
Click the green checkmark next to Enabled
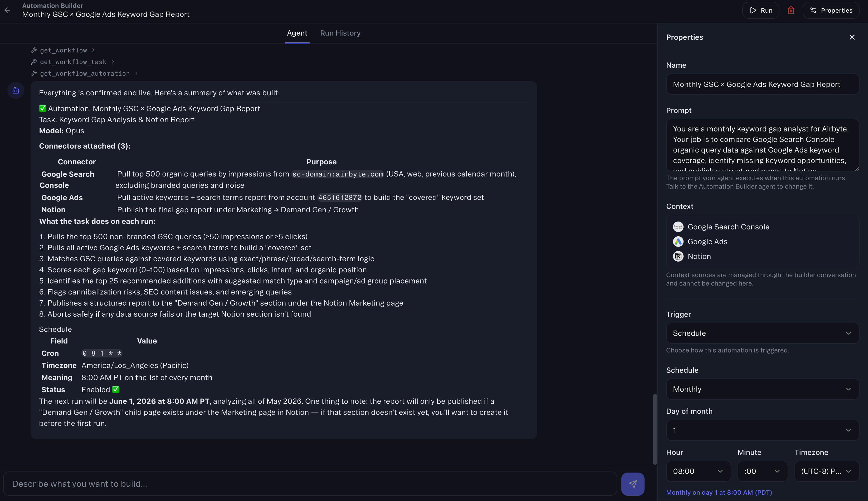116,390
